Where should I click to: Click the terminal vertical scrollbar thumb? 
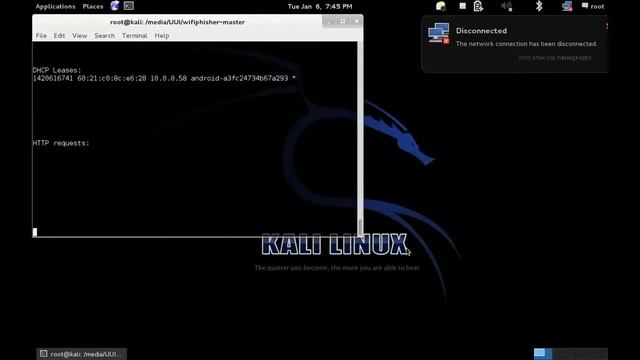coord(360,226)
